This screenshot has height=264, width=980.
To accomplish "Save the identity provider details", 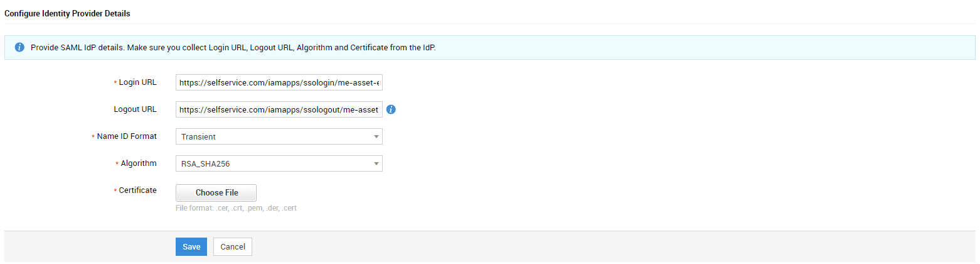I will point(191,247).
